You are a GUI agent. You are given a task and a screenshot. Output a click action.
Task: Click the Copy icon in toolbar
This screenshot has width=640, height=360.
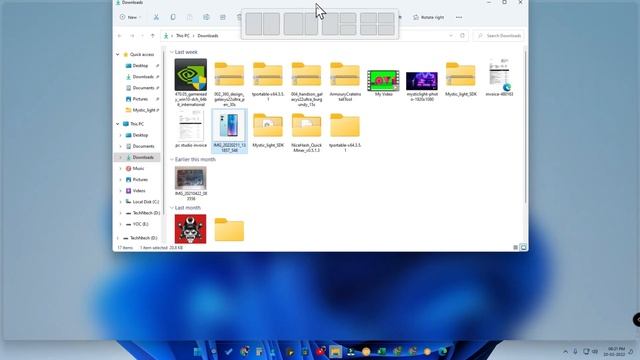point(173,17)
